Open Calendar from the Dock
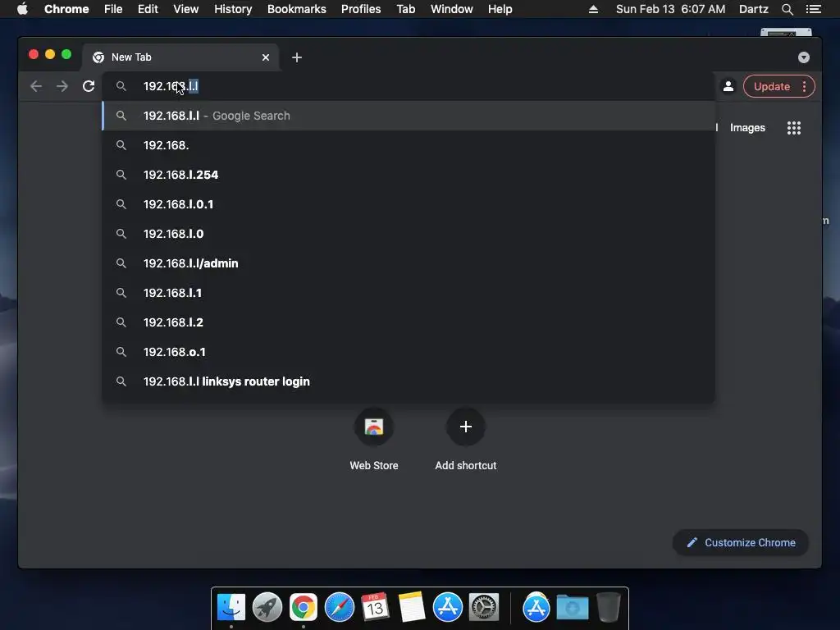The image size is (840, 630). [375, 608]
